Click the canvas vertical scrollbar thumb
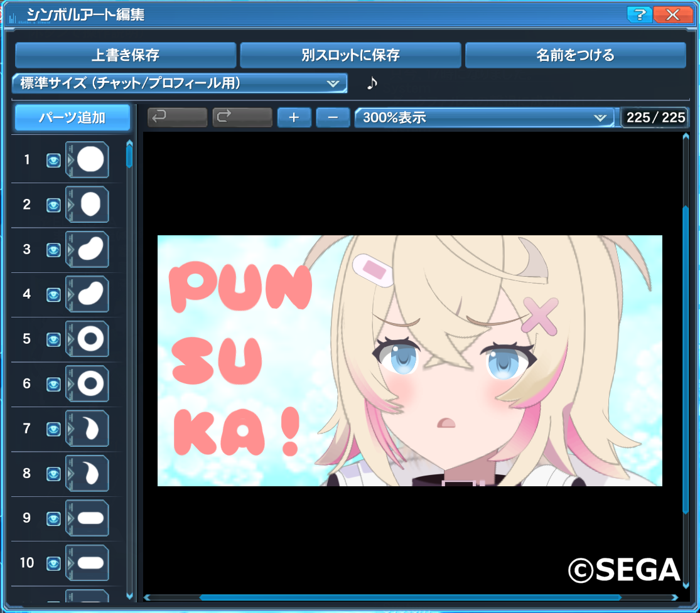700x613 pixels. click(686, 360)
